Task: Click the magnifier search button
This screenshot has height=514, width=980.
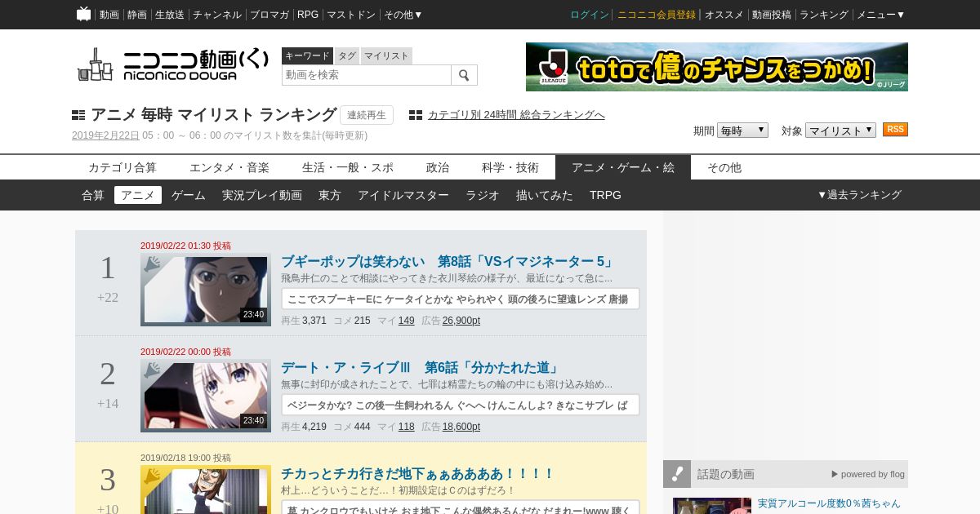Action: [x=464, y=75]
